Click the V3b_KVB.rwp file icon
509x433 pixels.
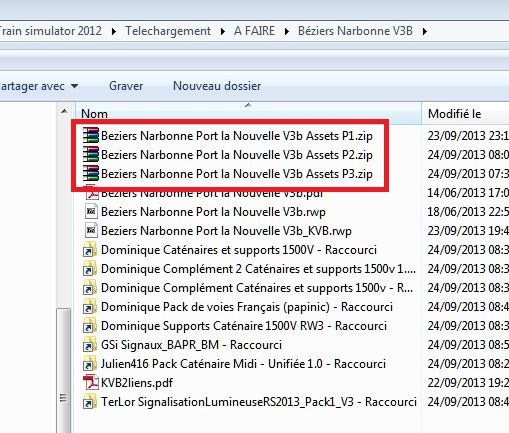tap(91, 231)
